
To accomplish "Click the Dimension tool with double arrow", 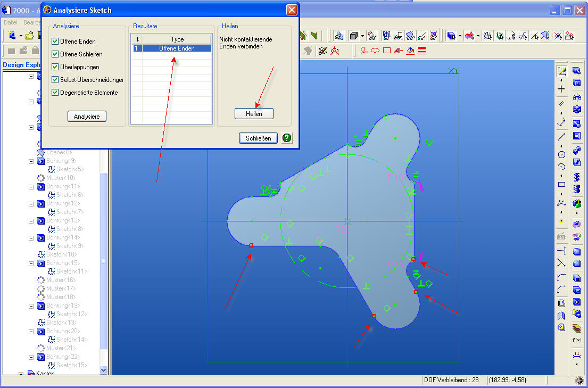I will point(561,122).
